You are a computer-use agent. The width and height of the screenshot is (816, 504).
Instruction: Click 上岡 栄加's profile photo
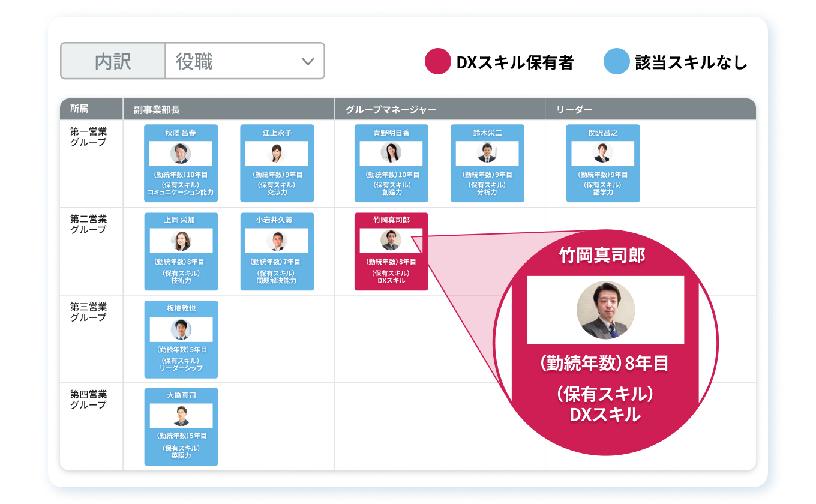(181, 241)
